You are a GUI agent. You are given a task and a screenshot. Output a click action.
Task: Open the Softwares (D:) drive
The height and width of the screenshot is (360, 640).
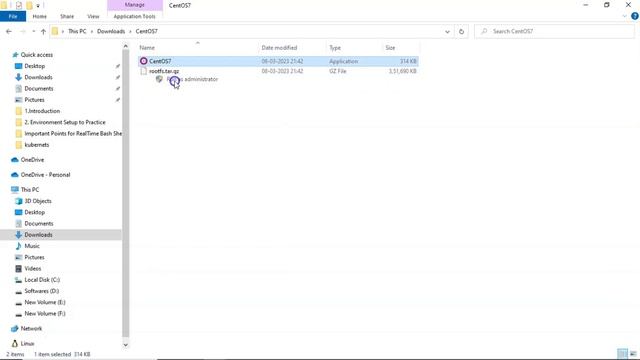(42, 291)
